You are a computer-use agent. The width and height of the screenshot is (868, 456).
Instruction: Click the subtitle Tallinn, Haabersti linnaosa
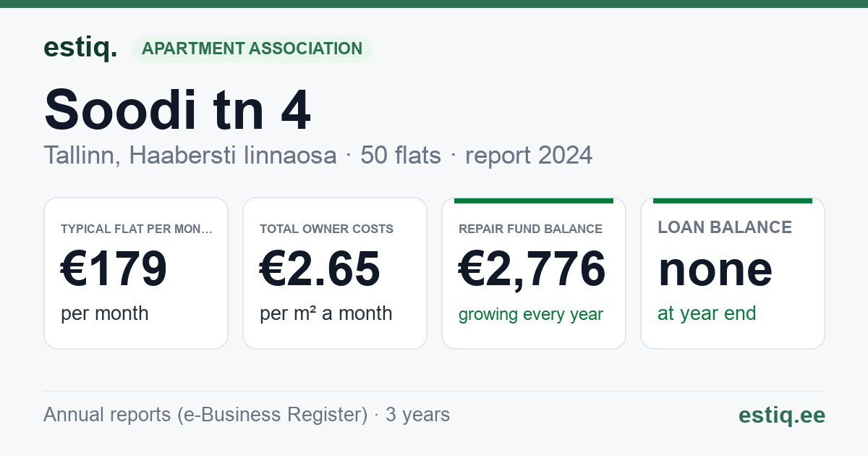190,155
